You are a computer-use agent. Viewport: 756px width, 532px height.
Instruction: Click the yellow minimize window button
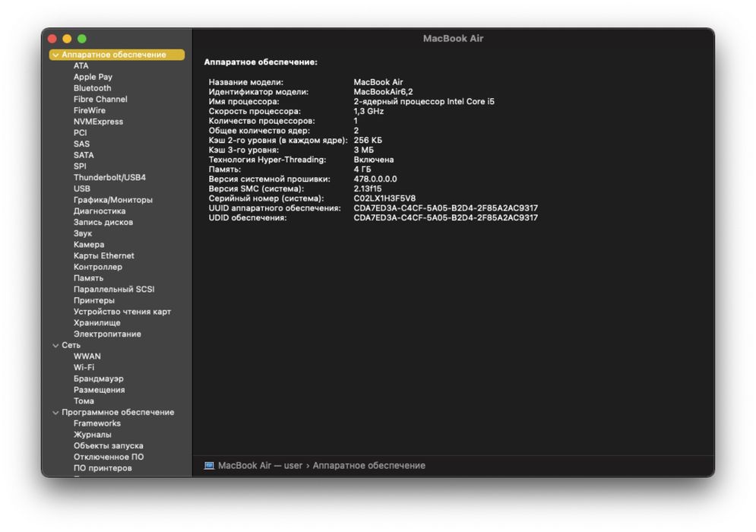(67, 39)
